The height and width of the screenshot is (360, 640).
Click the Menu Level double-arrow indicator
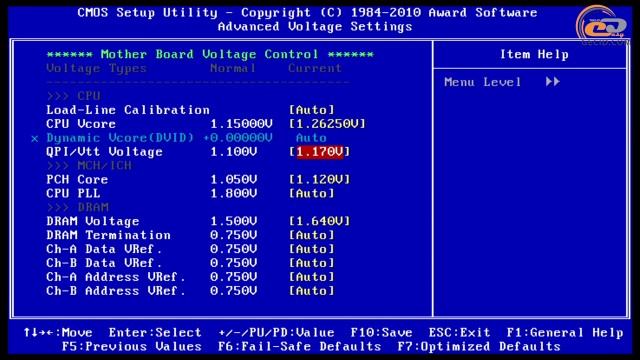[553, 82]
